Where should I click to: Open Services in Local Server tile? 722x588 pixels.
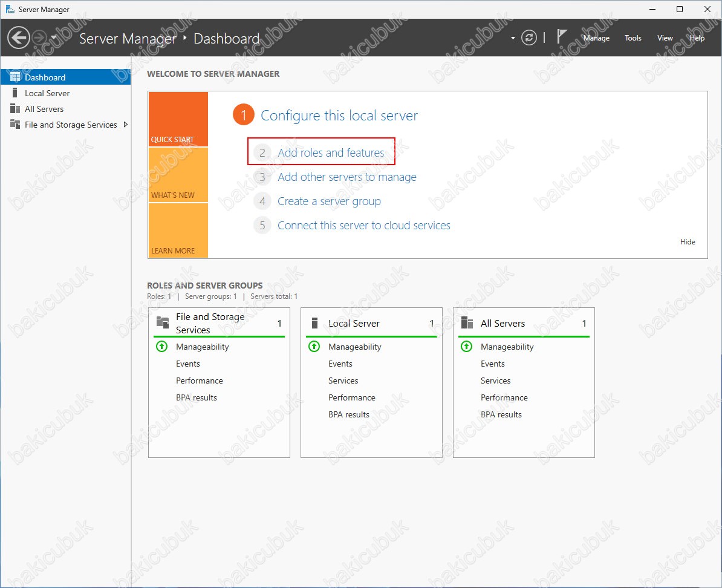pyautogui.click(x=343, y=381)
